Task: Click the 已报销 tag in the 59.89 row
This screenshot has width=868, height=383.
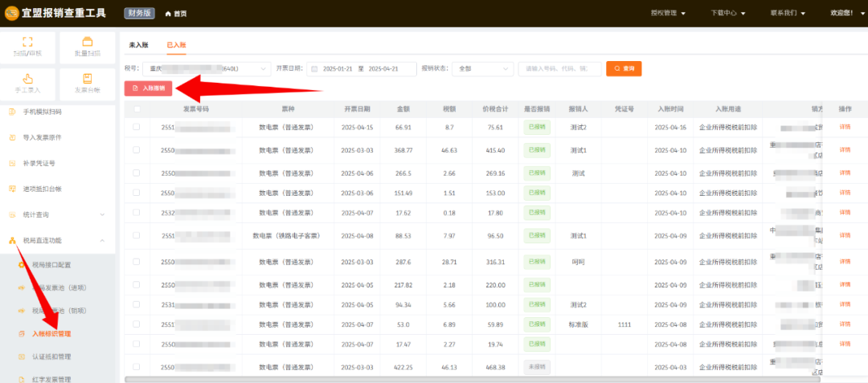Action: tap(537, 324)
